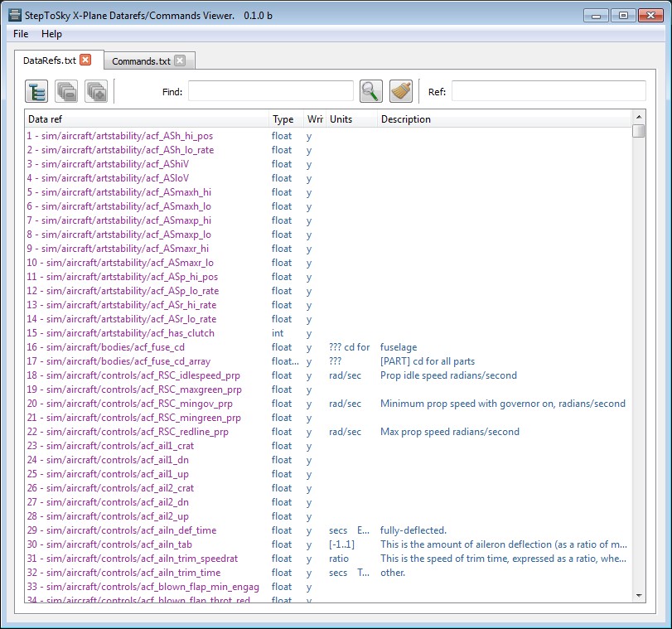Click the scrollbar up arrow
This screenshot has width=672, height=629.
639,117
